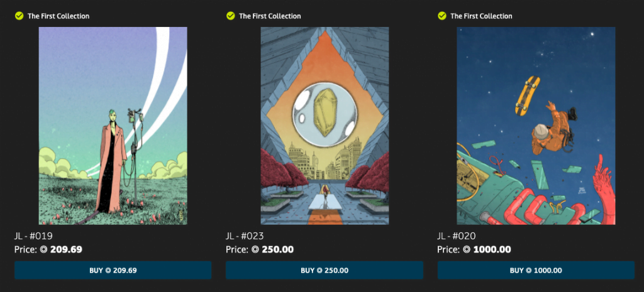Open the falling skateboarder space artwork

tap(536, 126)
